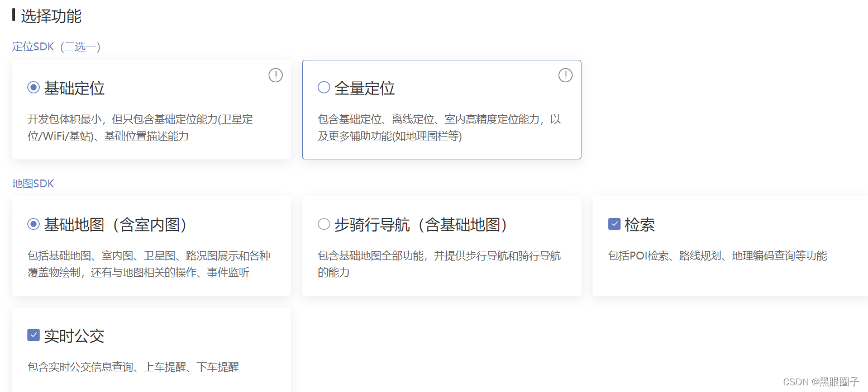Click the 地图SDK section label
Image resolution: width=868 pixels, height=392 pixels.
pos(34,183)
